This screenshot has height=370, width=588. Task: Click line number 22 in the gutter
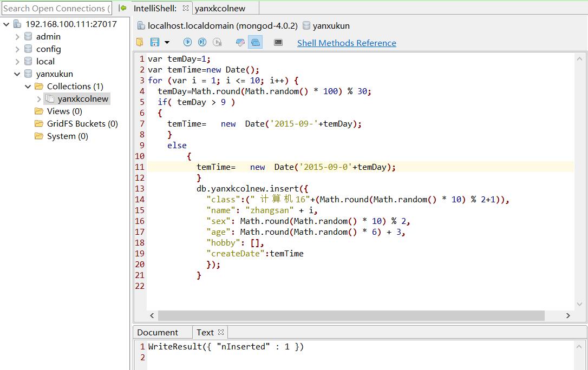[140, 286]
